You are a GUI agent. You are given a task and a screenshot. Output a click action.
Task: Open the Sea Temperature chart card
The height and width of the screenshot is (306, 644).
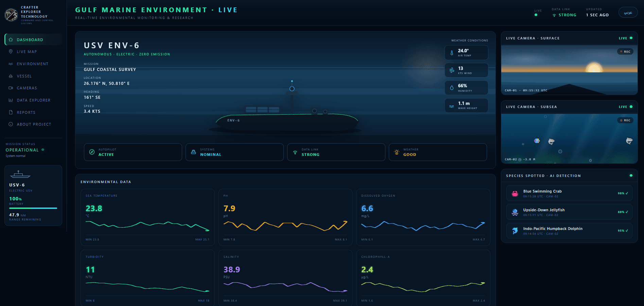(147, 217)
